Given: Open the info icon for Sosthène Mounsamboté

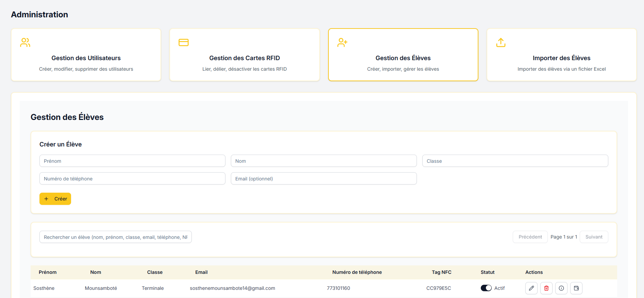Looking at the screenshot, I should point(561,288).
